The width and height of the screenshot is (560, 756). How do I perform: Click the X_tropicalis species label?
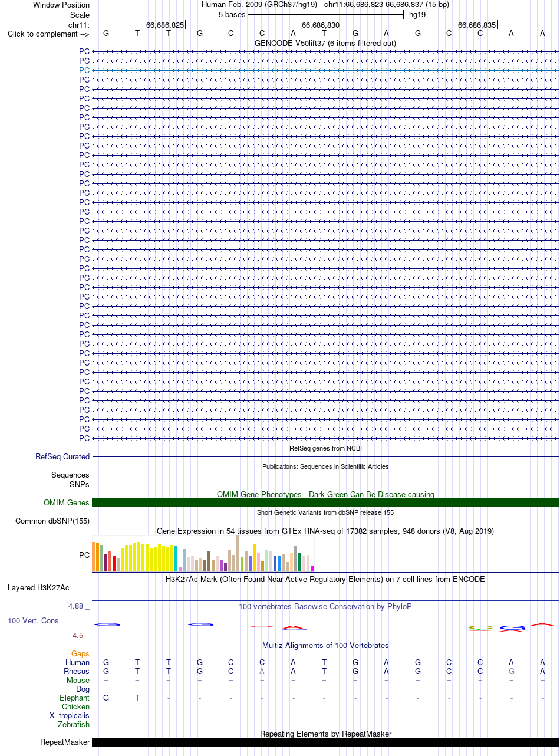(70, 715)
